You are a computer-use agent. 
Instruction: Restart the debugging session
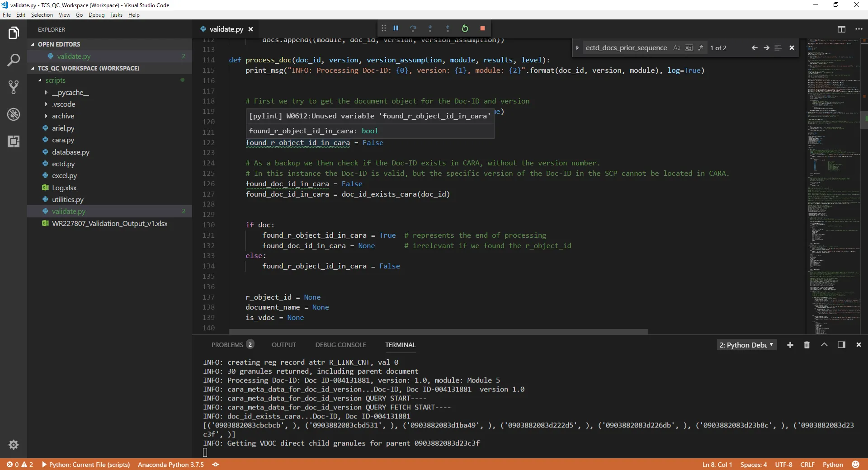465,28
